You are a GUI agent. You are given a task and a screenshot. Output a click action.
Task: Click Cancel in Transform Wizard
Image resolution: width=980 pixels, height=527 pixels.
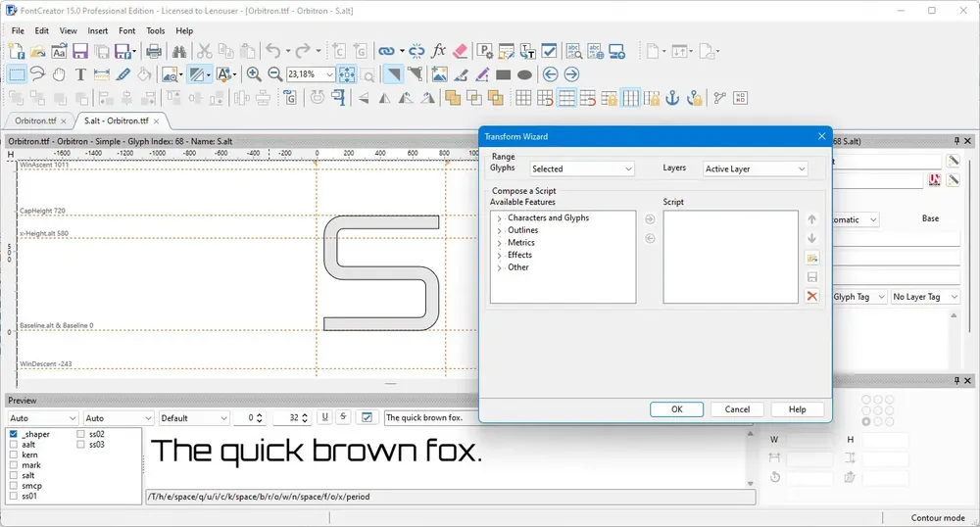pos(738,409)
